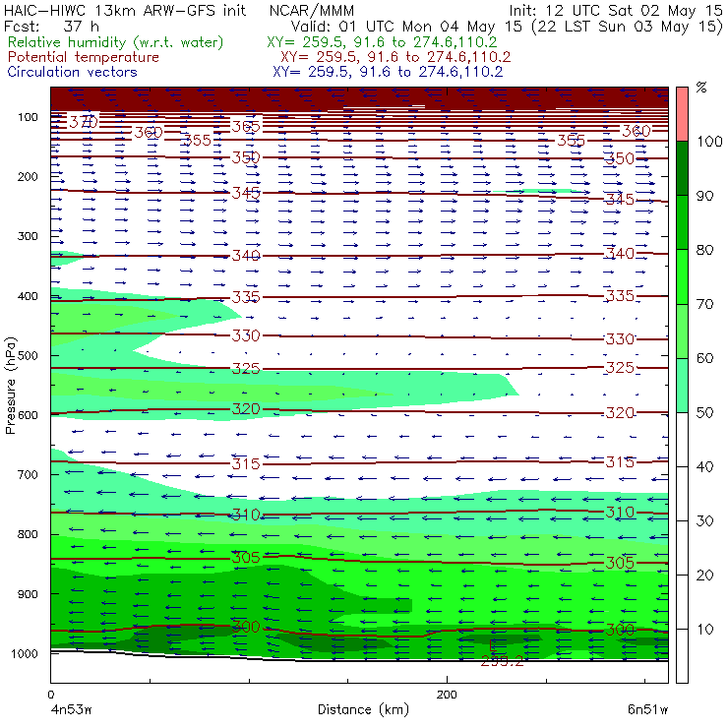Click '(22 LST Sun 03 May 15)' local time
This screenshot has width=728, height=728.
coord(628,27)
